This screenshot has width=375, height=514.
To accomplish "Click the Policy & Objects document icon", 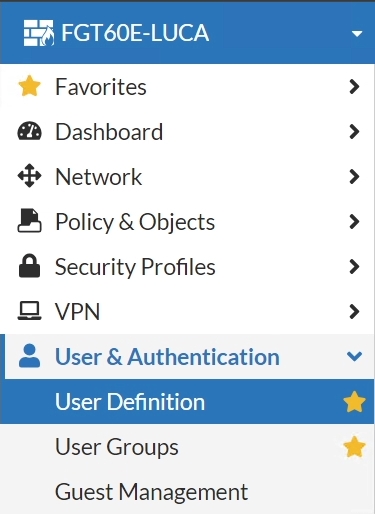I will (29, 220).
